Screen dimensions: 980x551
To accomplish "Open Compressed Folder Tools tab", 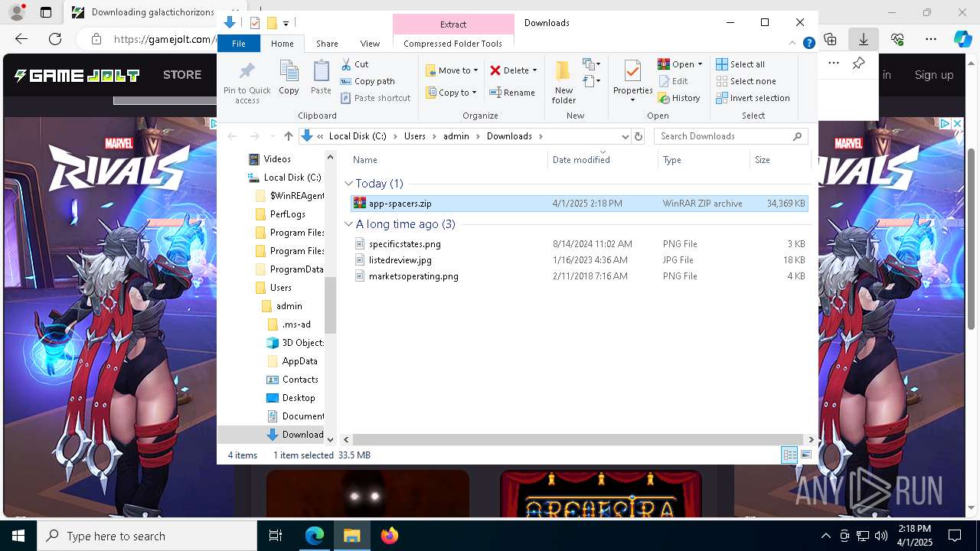I will pos(452,44).
